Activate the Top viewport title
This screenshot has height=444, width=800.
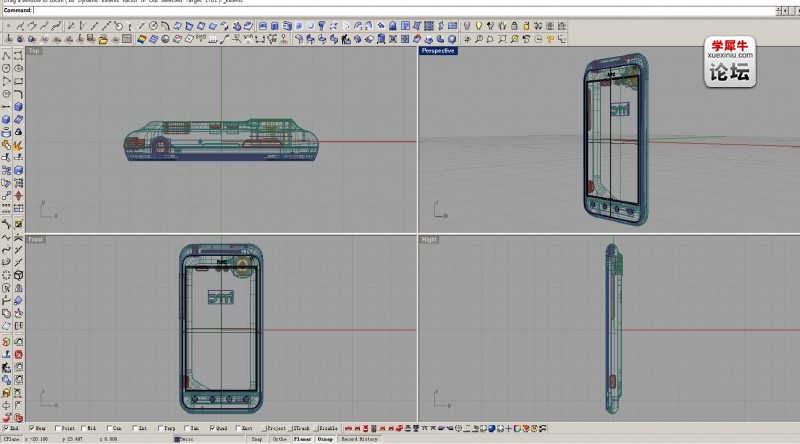34,51
